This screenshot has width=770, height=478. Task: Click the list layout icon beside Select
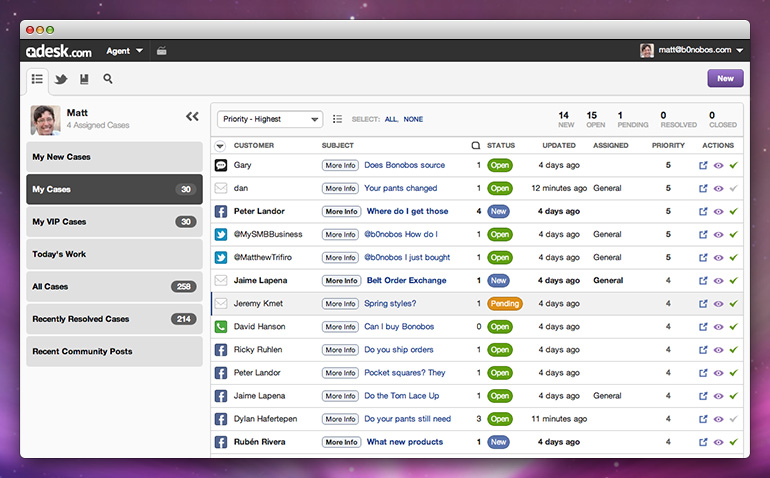pyautogui.click(x=337, y=119)
